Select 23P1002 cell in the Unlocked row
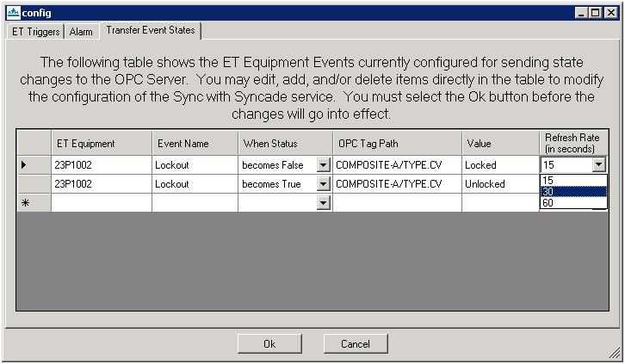Image resolution: width=625 pixels, height=364 pixels. click(102, 184)
